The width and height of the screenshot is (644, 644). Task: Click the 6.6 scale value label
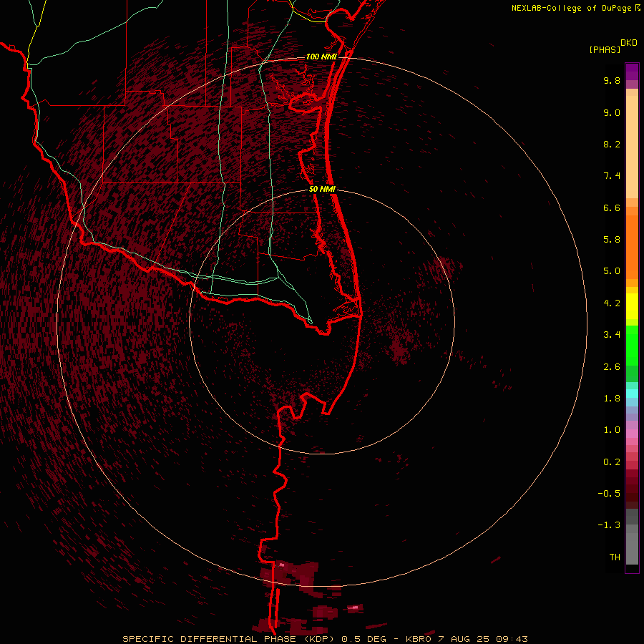612,208
